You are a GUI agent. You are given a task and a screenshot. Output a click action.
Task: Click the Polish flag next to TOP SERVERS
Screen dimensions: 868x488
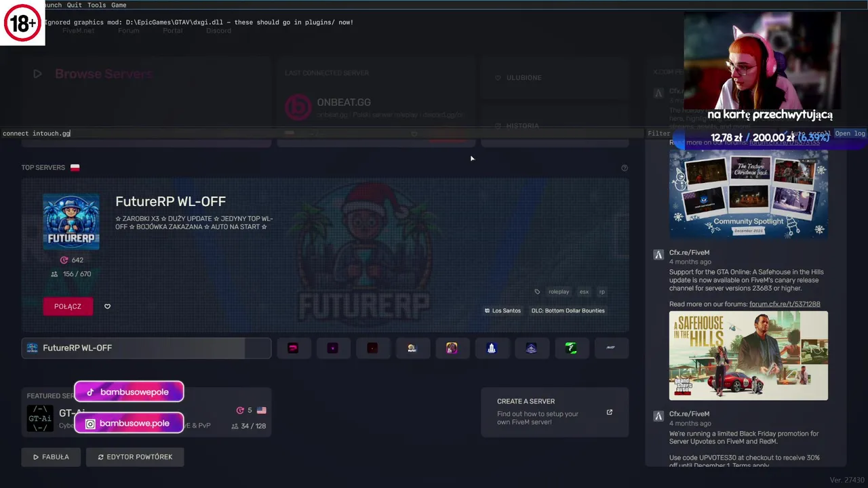(75, 167)
